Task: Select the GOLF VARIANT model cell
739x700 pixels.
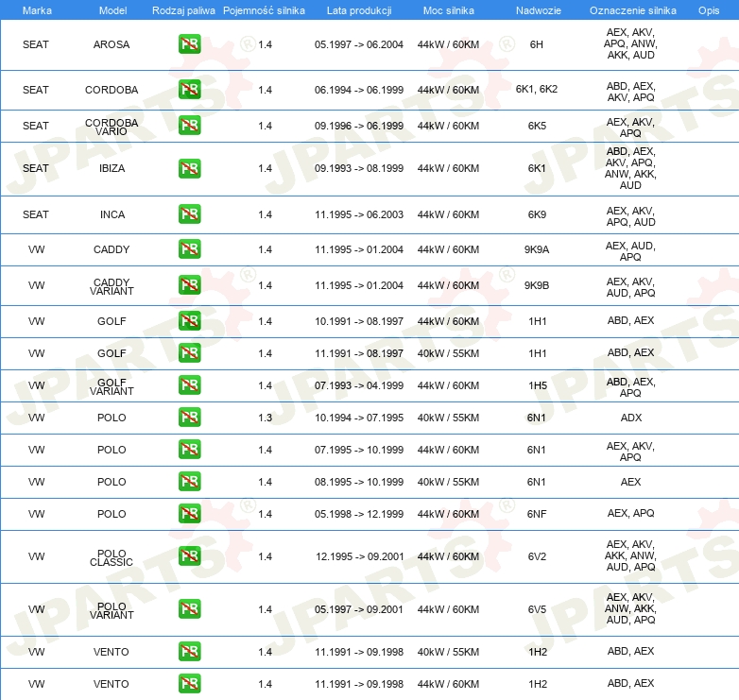Action: click(x=112, y=386)
